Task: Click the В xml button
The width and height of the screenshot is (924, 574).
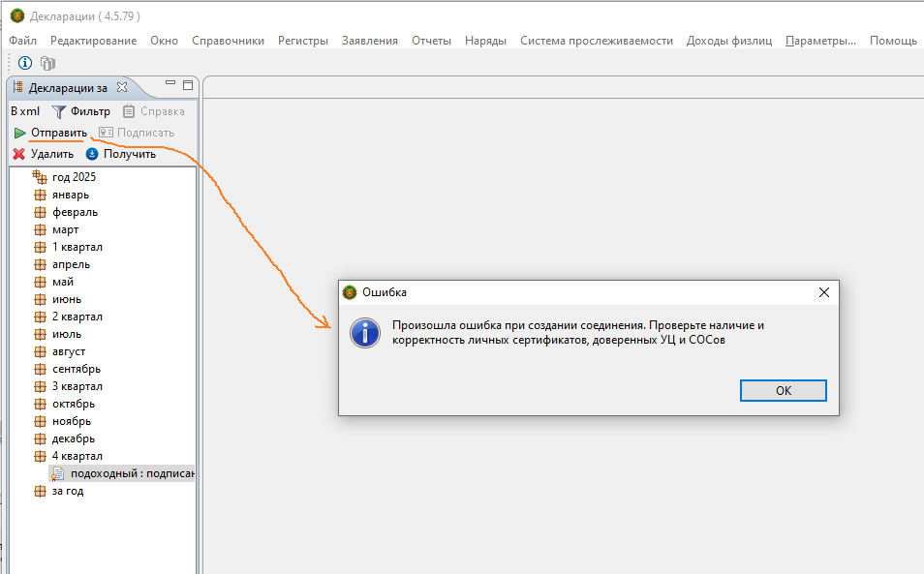Action: [25, 111]
